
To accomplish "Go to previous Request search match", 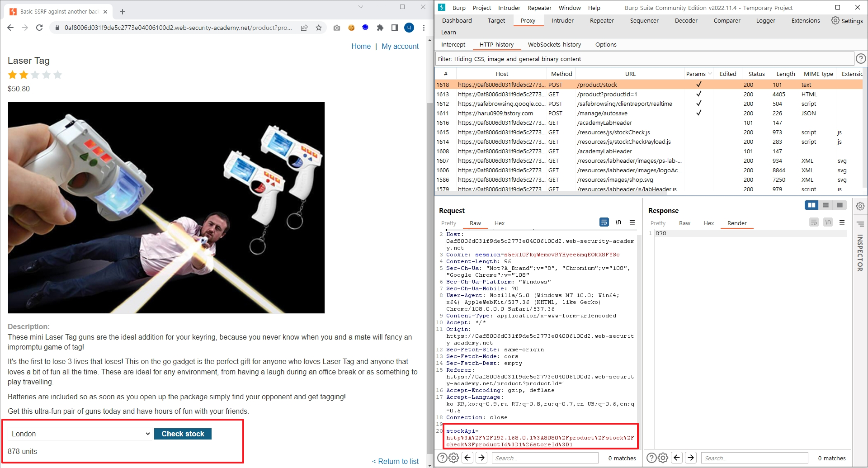I will point(468,458).
